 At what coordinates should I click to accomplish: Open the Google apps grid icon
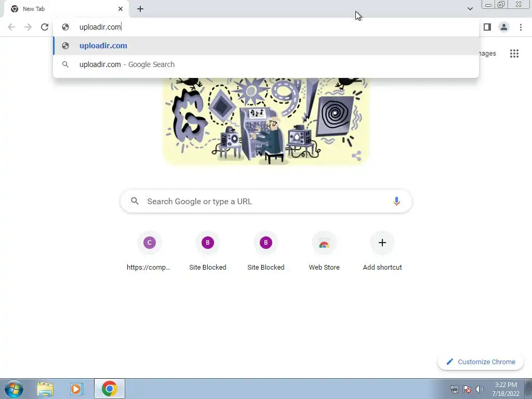pos(514,54)
